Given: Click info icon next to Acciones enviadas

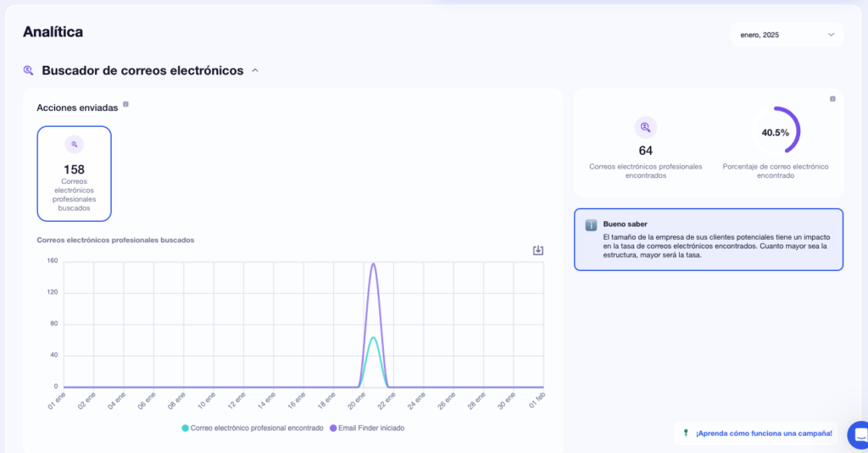Looking at the screenshot, I should pos(125,105).
